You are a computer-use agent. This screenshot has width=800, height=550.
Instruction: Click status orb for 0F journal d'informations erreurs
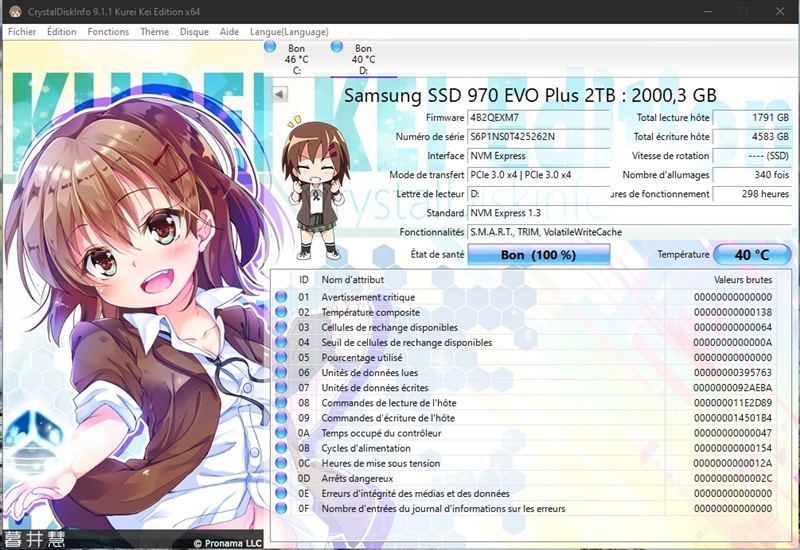tap(281, 508)
